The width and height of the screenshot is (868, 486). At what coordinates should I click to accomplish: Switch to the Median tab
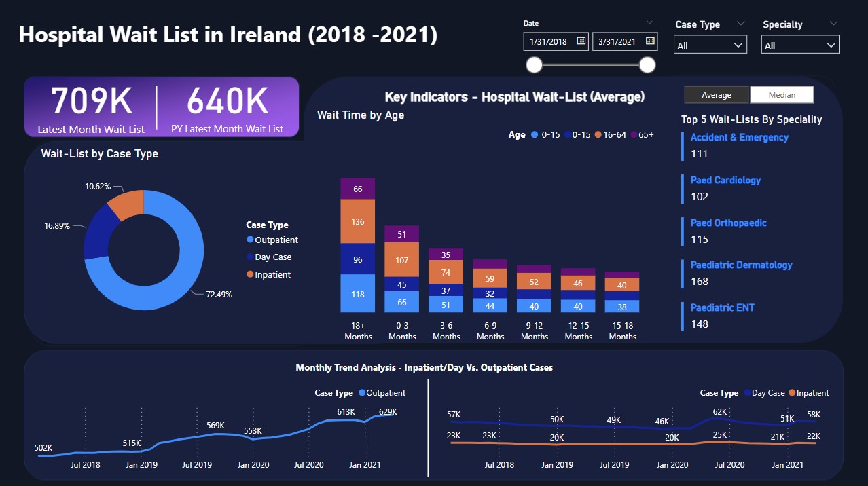coord(782,95)
